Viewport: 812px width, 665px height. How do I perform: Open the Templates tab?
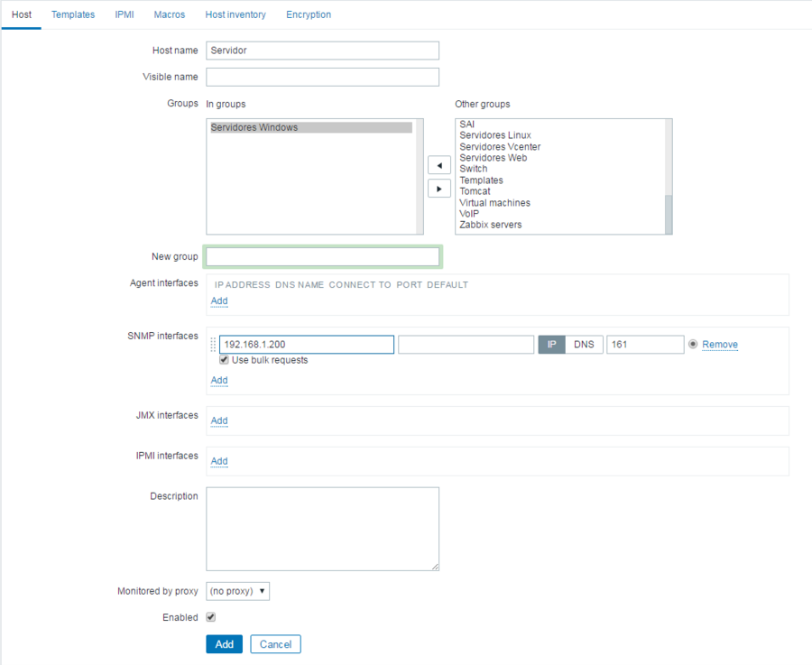tap(73, 14)
